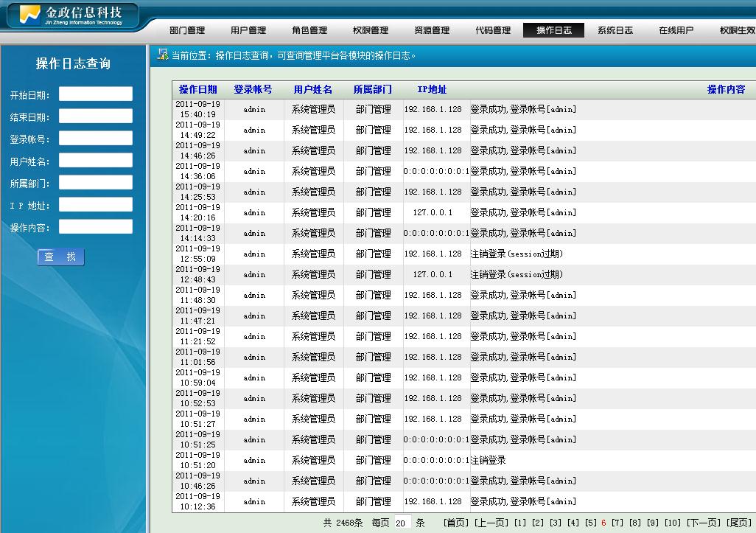Open the 资源管理 menu tab

pos(432,30)
